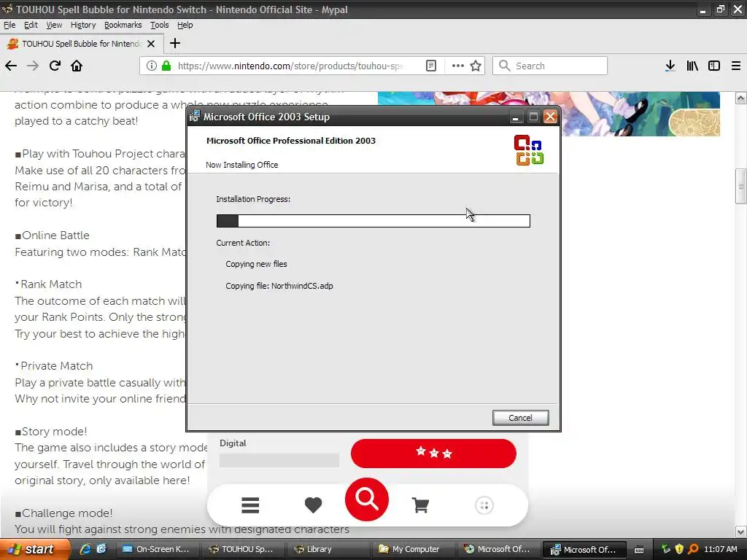Click the Office Setup dialog title bar icon
Viewport: 747px width, 560px height.
point(194,117)
